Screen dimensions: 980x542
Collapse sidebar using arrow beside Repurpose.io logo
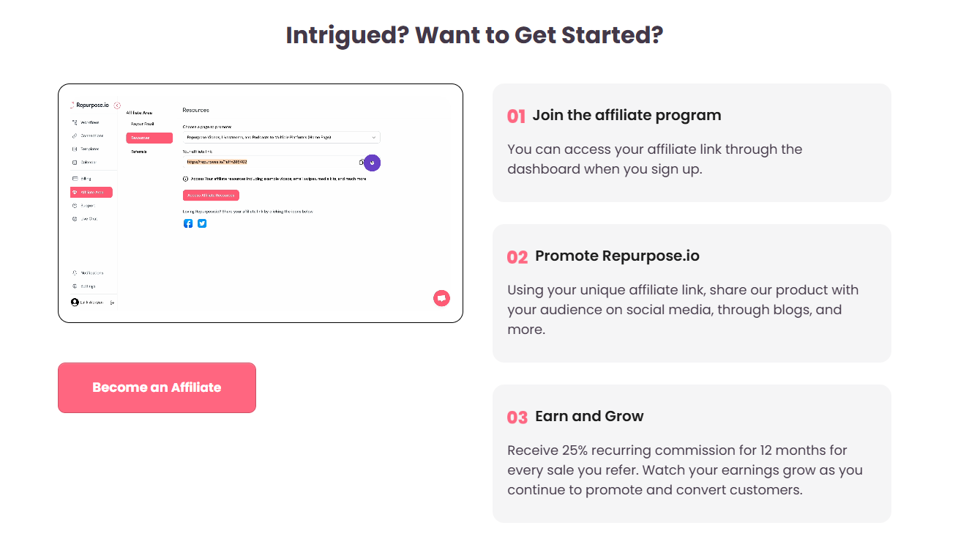tap(117, 105)
